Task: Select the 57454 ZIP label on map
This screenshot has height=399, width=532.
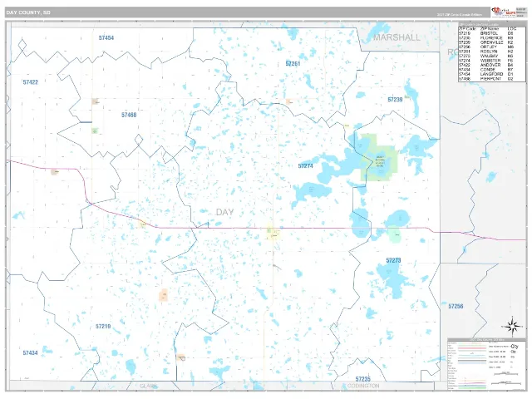Action: pos(106,37)
